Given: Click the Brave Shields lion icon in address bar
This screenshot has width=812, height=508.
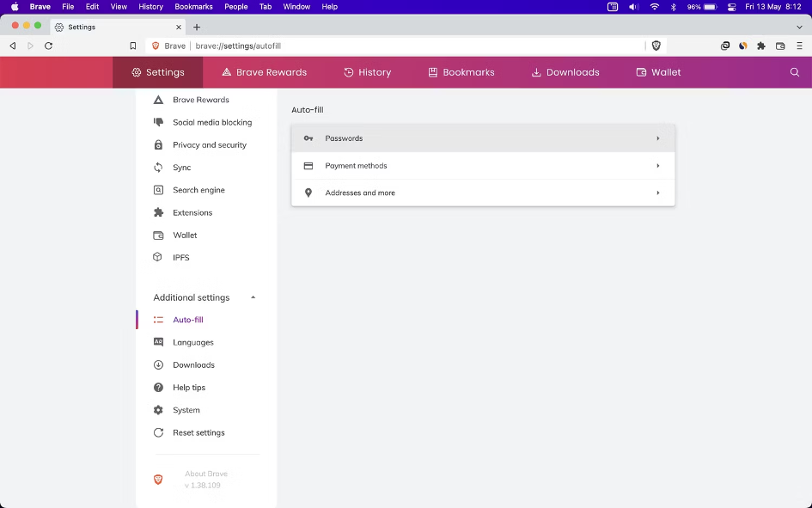Looking at the screenshot, I should (x=656, y=46).
